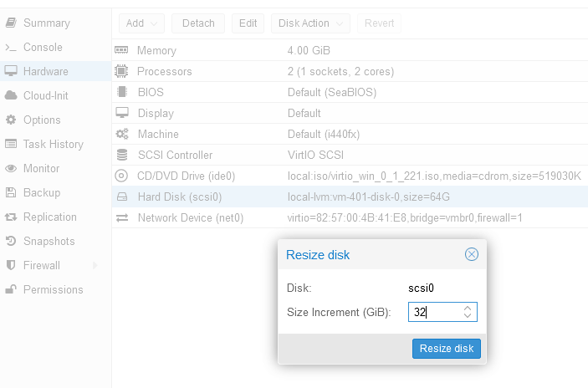Select the Replication arrows icon

(x=11, y=217)
